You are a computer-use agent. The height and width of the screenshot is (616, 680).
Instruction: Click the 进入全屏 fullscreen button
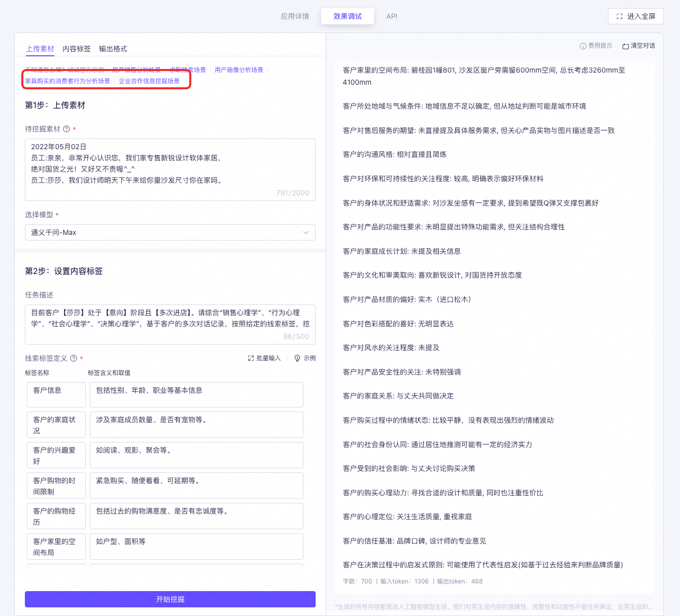(x=636, y=16)
